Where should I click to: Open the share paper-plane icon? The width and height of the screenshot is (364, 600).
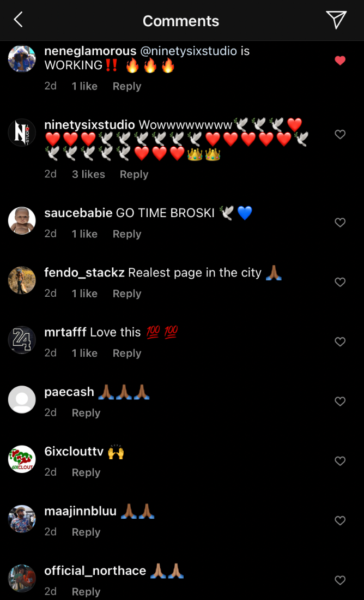click(x=336, y=20)
